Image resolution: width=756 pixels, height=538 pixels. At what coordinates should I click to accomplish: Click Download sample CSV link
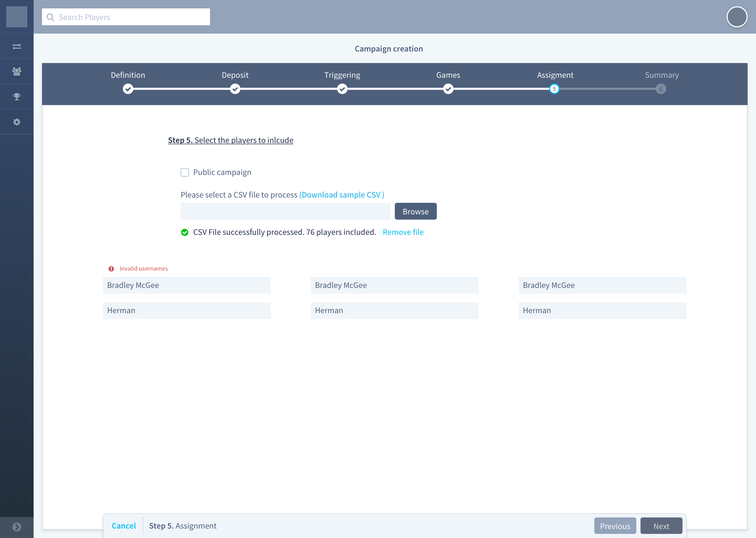(342, 195)
